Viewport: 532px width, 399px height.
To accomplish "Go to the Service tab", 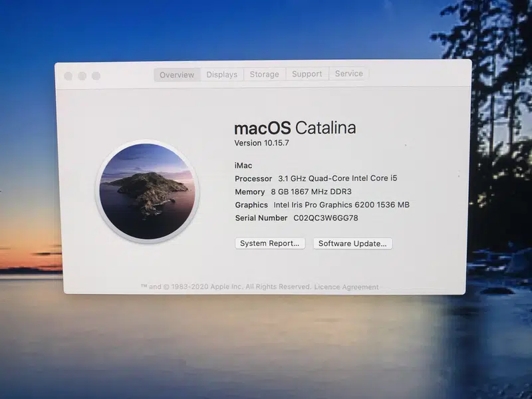I will point(348,73).
